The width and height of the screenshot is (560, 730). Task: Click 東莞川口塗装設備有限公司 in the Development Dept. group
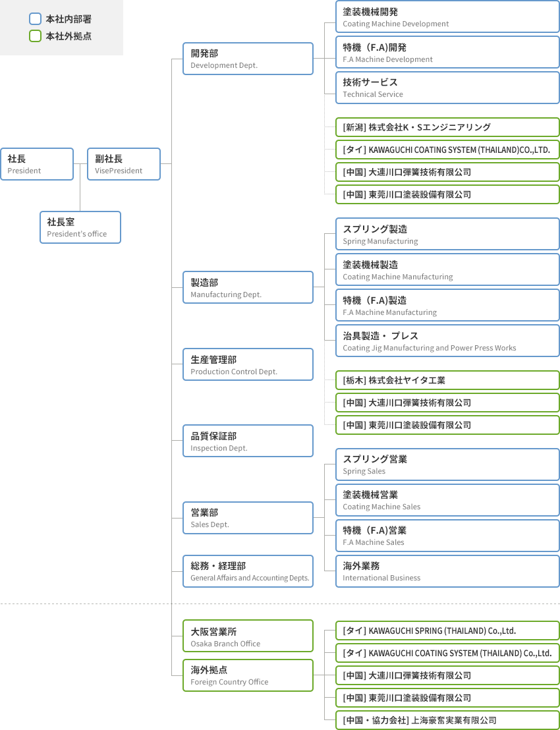click(x=447, y=194)
